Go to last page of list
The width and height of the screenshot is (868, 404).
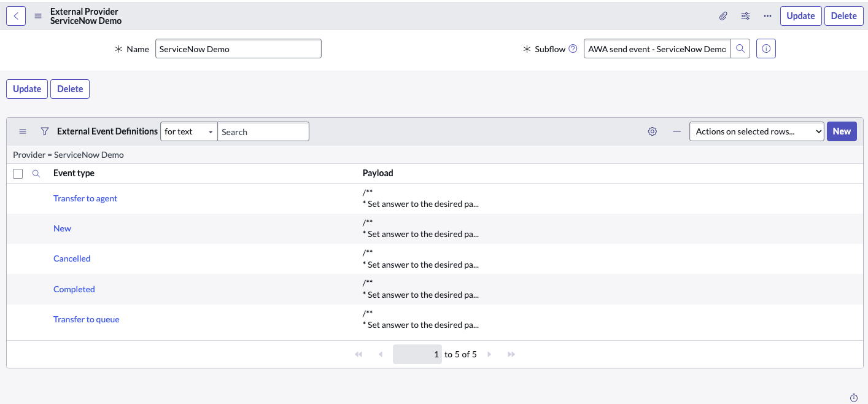tap(511, 354)
